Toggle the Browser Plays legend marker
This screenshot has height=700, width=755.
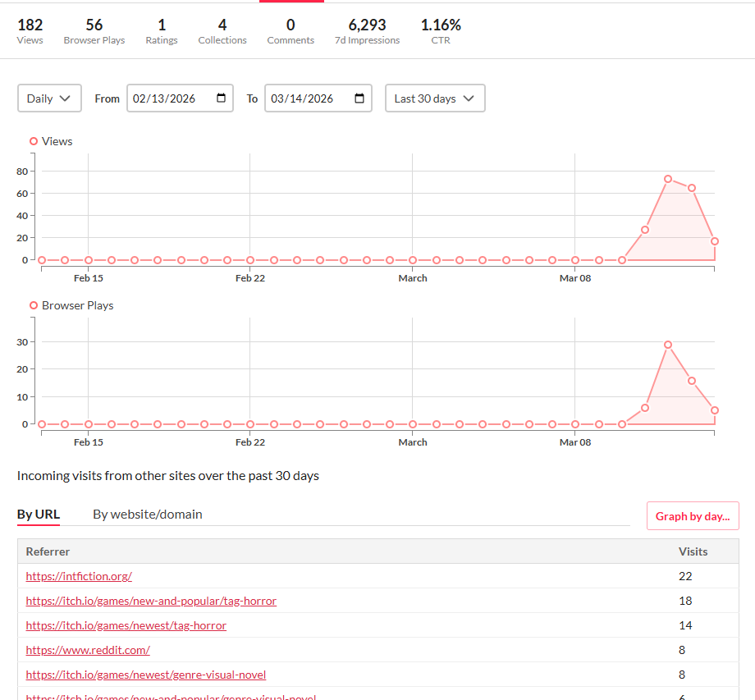(34, 305)
